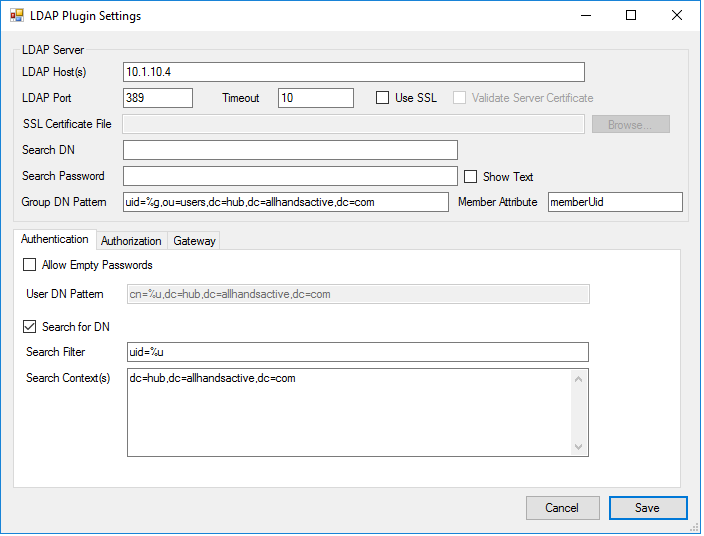Click the Member Attribute text box
Image resolution: width=704 pixels, height=536 pixels.
tap(615, 202)
